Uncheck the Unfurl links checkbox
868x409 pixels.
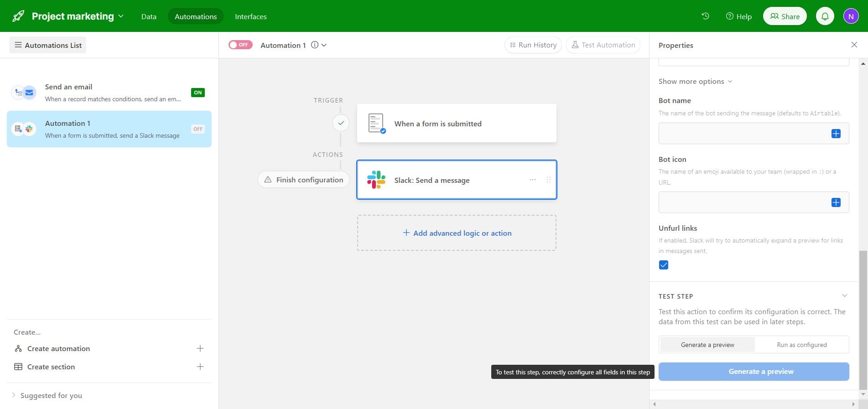(664, 265)
